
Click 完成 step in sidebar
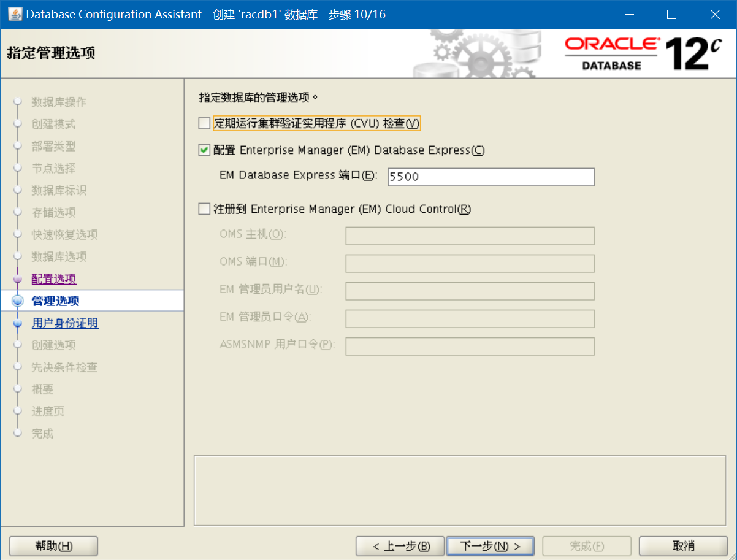point(42,434)
